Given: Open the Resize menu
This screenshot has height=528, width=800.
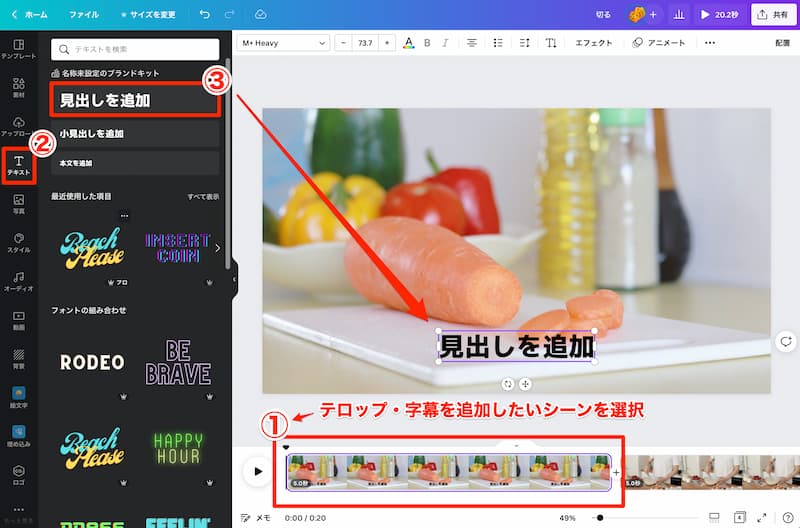Looking at the screenshot, I should coord(148,14).
